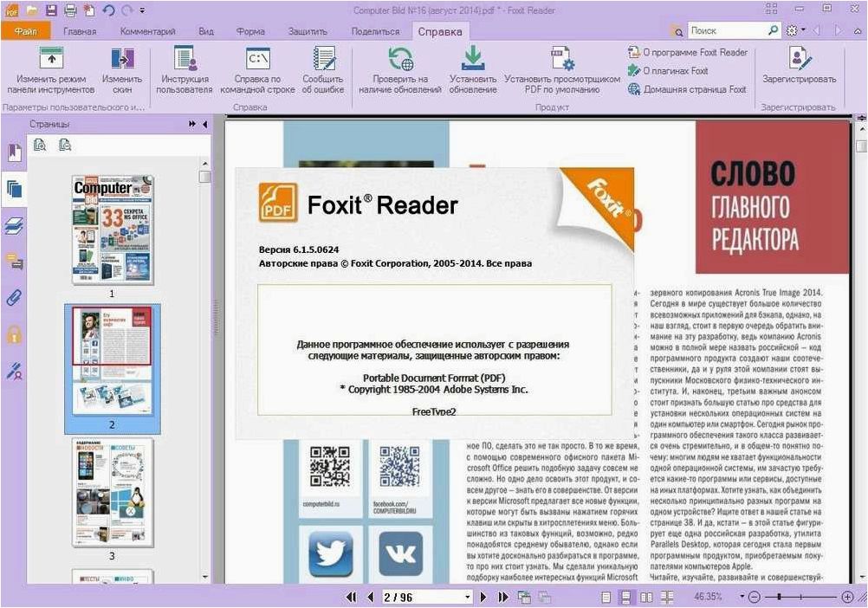Click zoom in plus button
This screenshot has height=608, width=868.
[x=847, y=597]
